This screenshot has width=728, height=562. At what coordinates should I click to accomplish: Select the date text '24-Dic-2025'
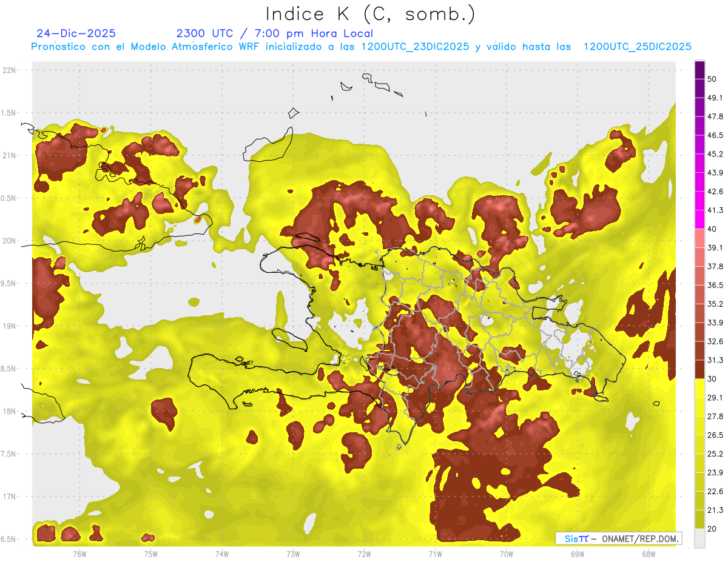pos(76,33)
